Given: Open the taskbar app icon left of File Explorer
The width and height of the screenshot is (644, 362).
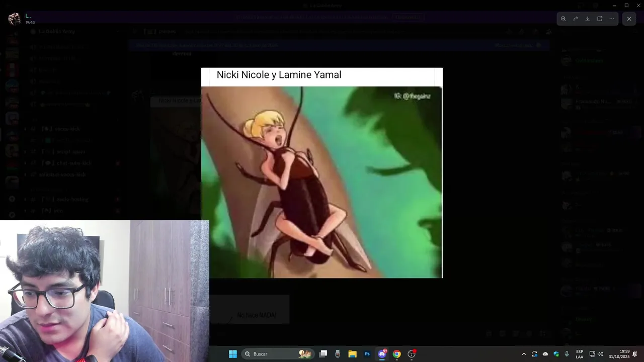Looking at the screenshot, I should pyautogui.click(x=338, y=354).
